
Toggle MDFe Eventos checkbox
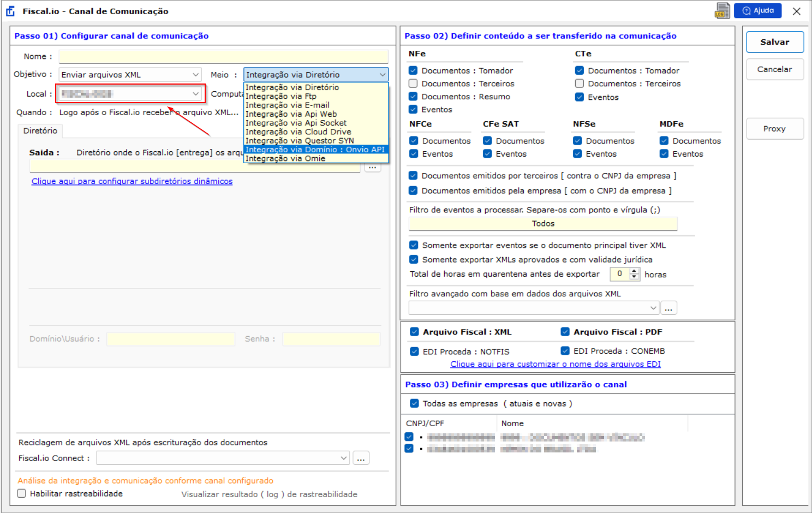pyautogui.click(x=664, y=154)
